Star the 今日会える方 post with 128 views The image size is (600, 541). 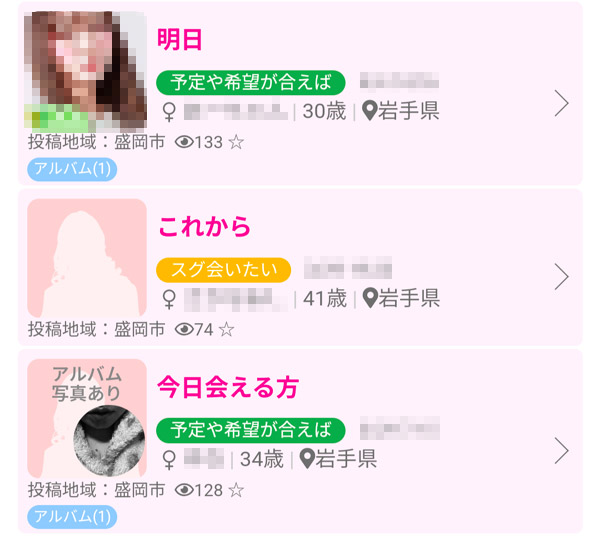pyautogui.click(x=236, y=490)
